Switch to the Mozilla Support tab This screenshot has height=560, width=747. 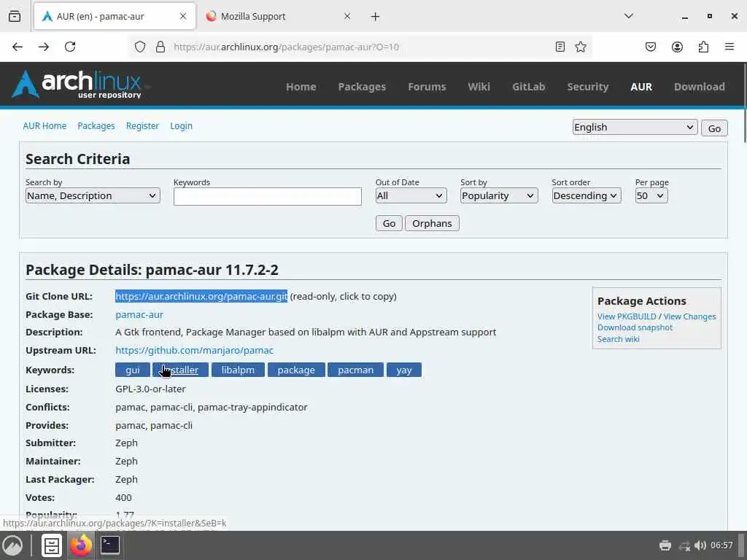coord(278,16)
